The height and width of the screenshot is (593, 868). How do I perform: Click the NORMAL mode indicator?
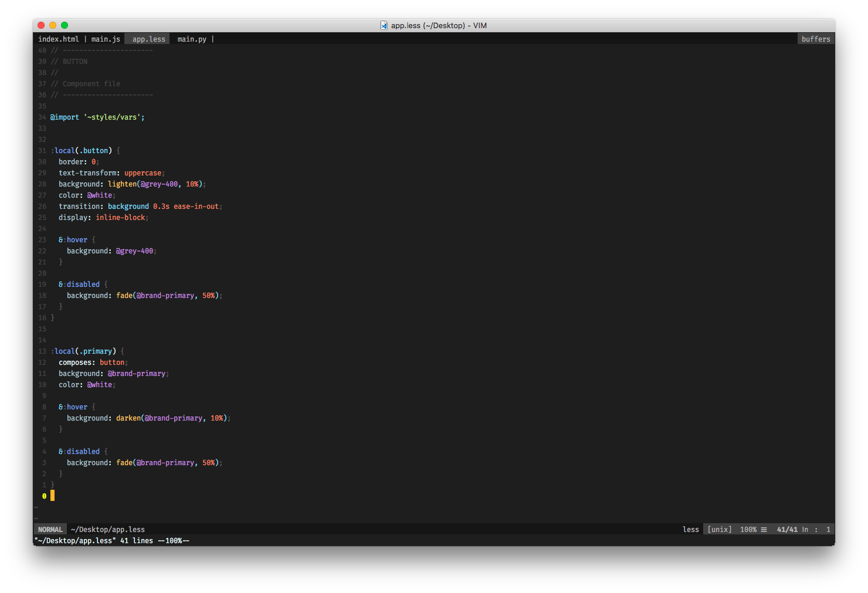point(50,529)
